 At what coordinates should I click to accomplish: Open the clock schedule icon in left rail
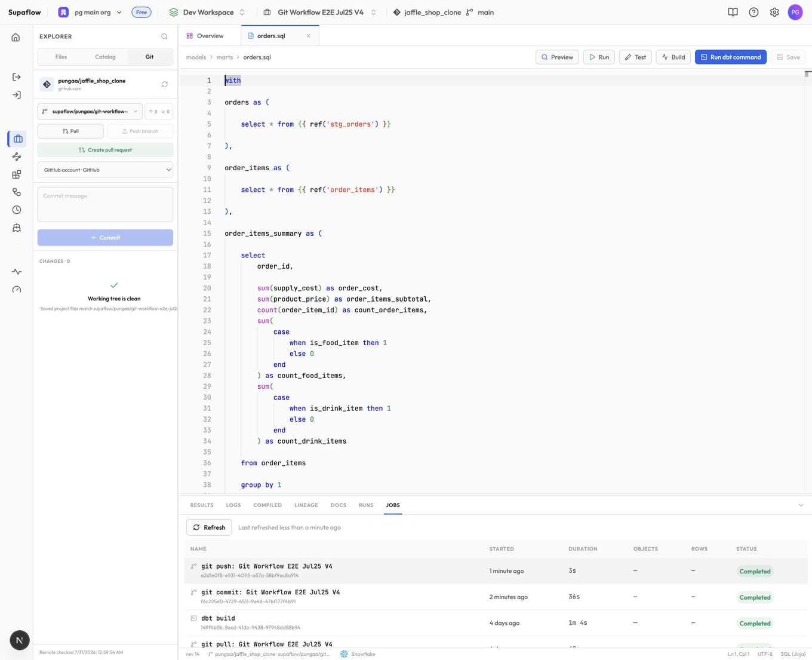tap(17, 210)
